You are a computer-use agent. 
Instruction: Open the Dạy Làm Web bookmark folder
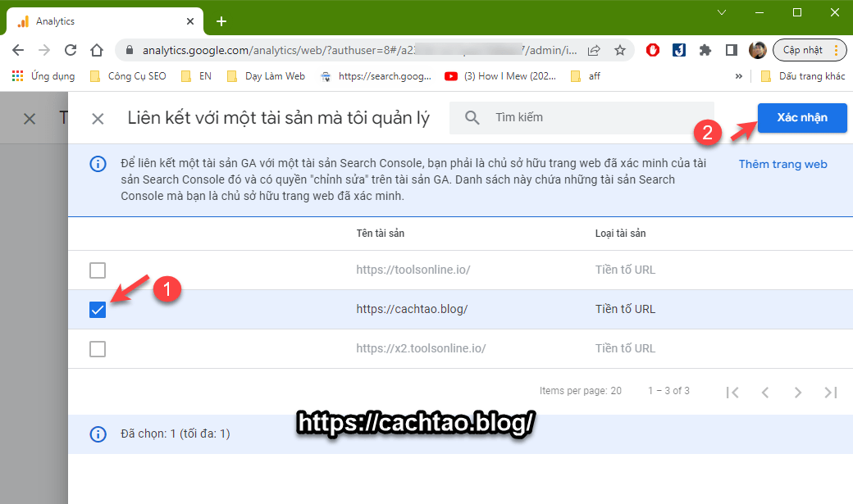(266, 76)
